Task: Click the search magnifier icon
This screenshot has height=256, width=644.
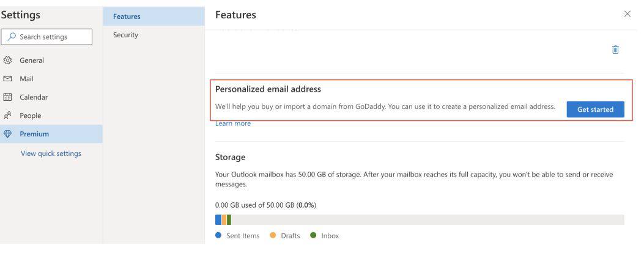Action: coord(12,37)
